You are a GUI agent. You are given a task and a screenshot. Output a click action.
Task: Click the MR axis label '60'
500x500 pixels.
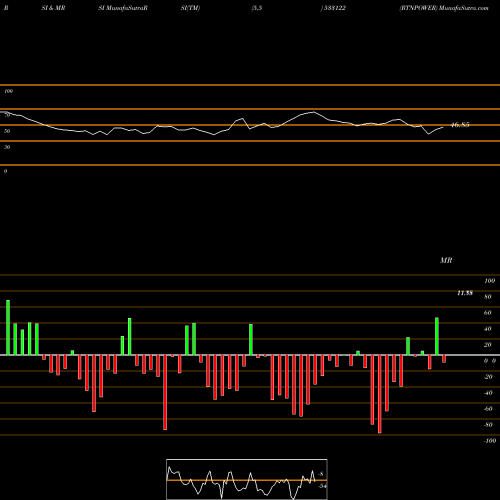pyautogui.click(x=487, y=313)
